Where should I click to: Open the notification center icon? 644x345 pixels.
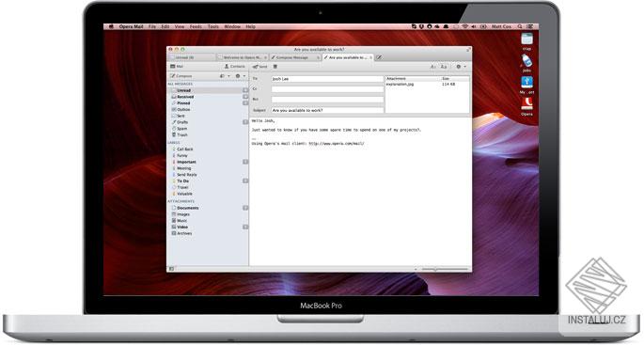pos(530,26)
